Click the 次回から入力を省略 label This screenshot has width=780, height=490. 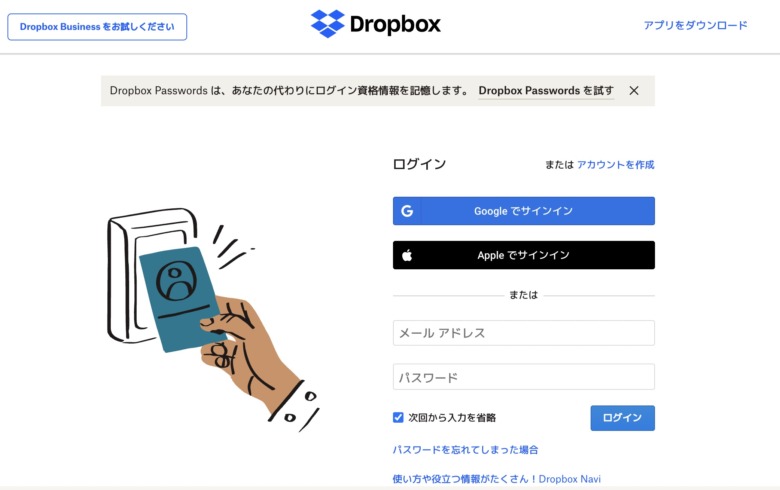452,418
